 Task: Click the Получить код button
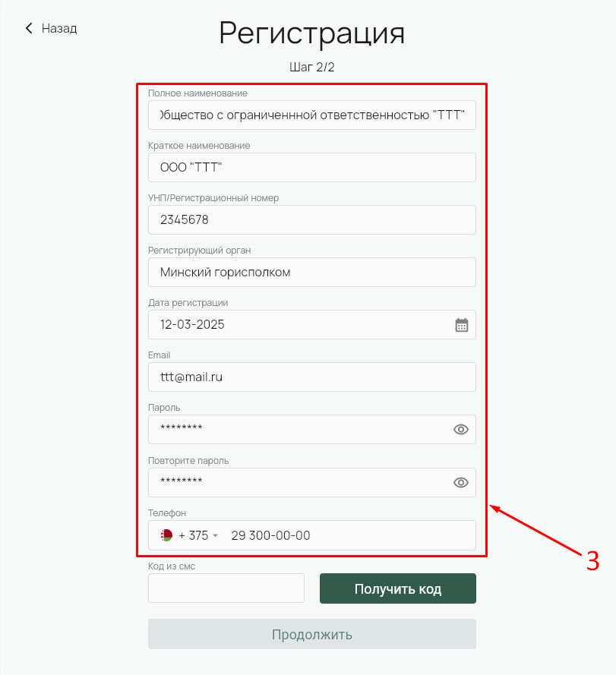pos(397,588)
